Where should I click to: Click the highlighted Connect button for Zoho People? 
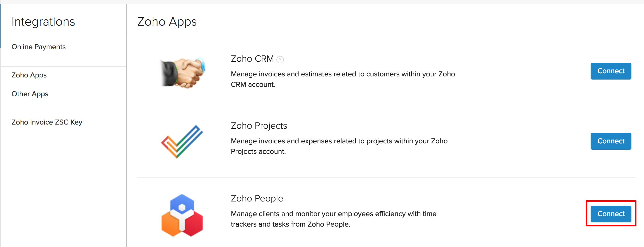(611, 214)
